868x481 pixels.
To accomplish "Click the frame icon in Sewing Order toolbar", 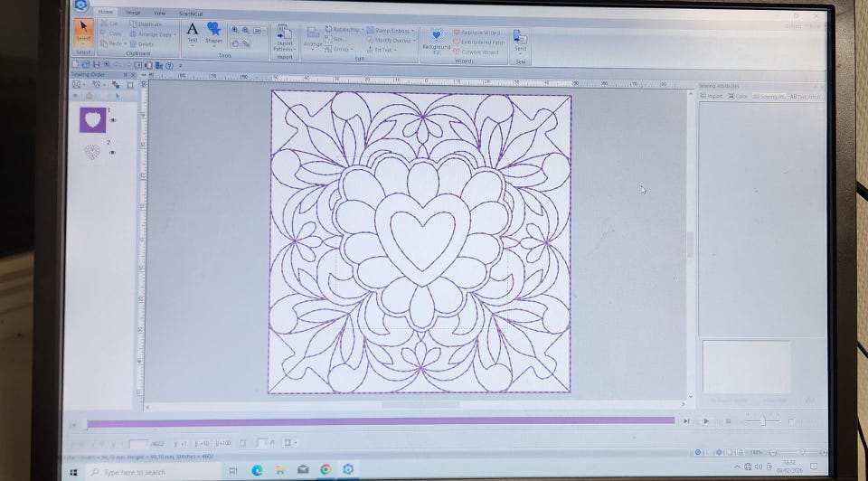I will click(130, 85).
